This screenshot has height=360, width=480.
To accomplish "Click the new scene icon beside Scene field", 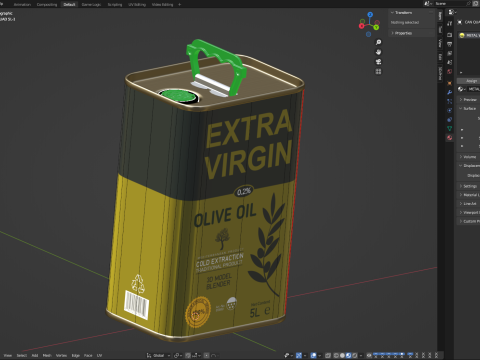I will [475, 4].
